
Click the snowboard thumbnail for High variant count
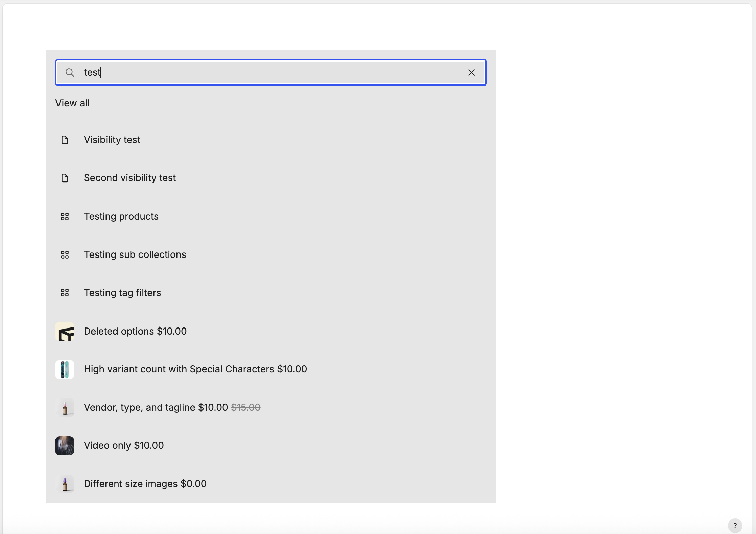[65, 369]
